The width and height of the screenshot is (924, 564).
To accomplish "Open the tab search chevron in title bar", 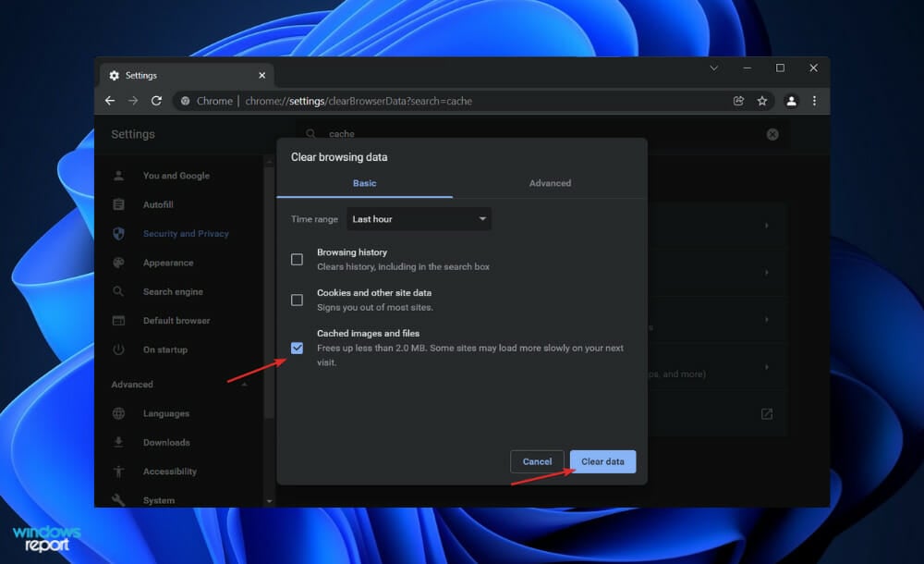I will coord(713,67).
